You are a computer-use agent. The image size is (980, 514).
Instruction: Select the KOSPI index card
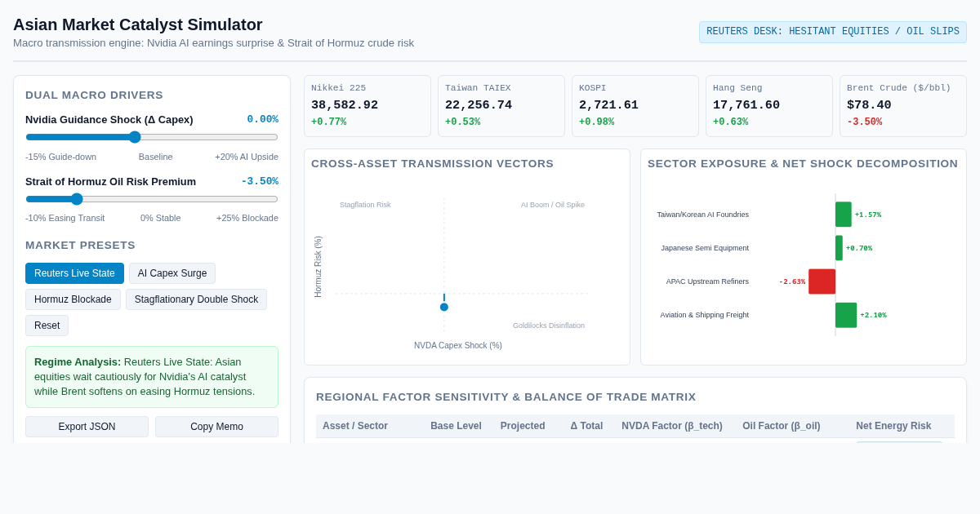[635, 106]
